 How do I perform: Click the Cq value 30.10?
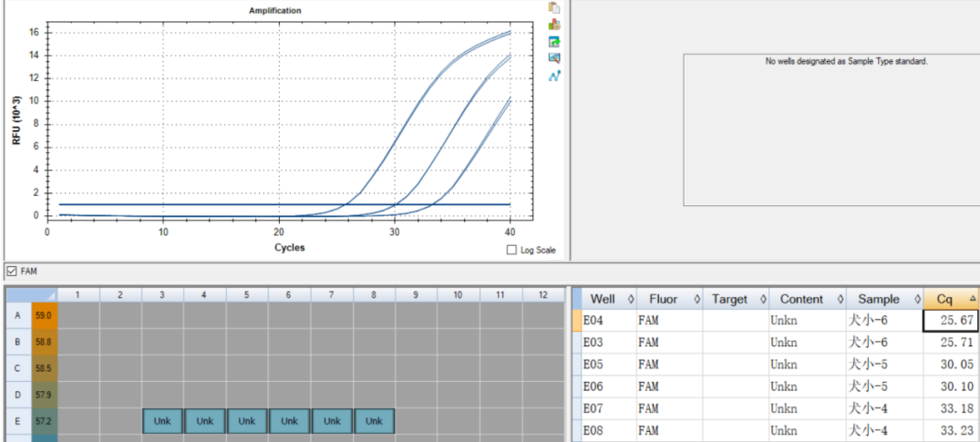coord(951,387)
